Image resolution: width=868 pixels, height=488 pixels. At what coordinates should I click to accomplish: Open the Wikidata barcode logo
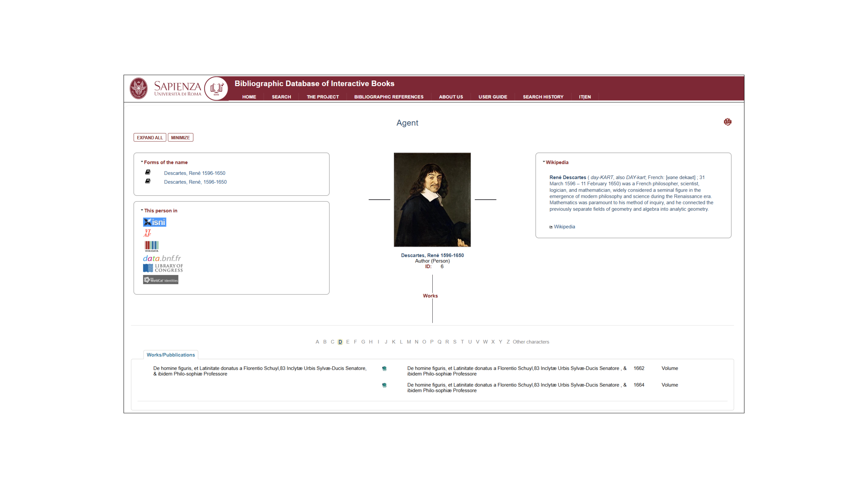(151, 246)
